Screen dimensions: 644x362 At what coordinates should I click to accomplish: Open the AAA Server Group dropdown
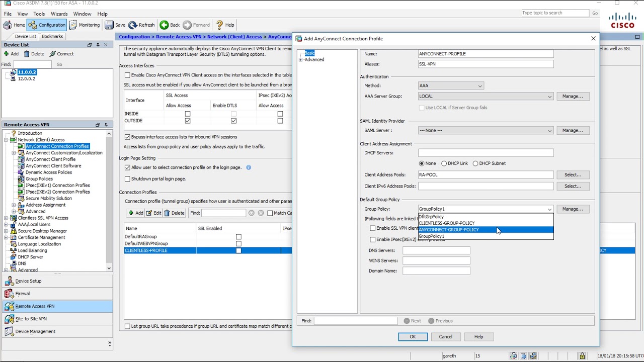coord(486,97)
